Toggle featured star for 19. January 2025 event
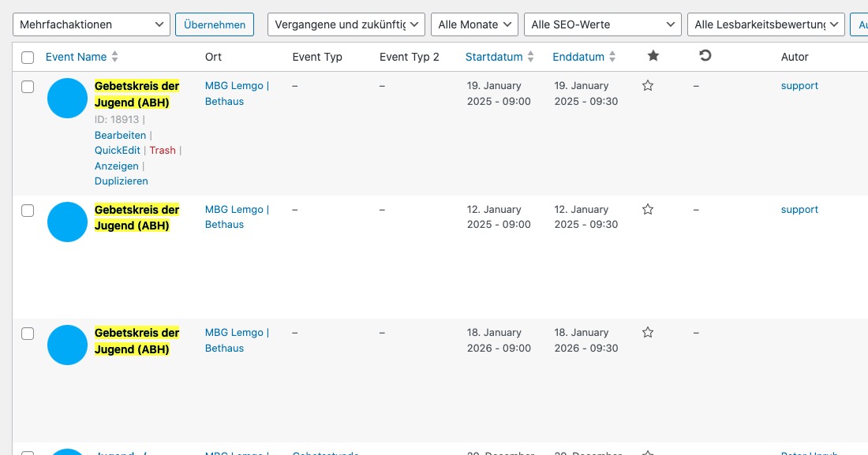This screenshot has height=455, width=868. [x=648, y=86]
